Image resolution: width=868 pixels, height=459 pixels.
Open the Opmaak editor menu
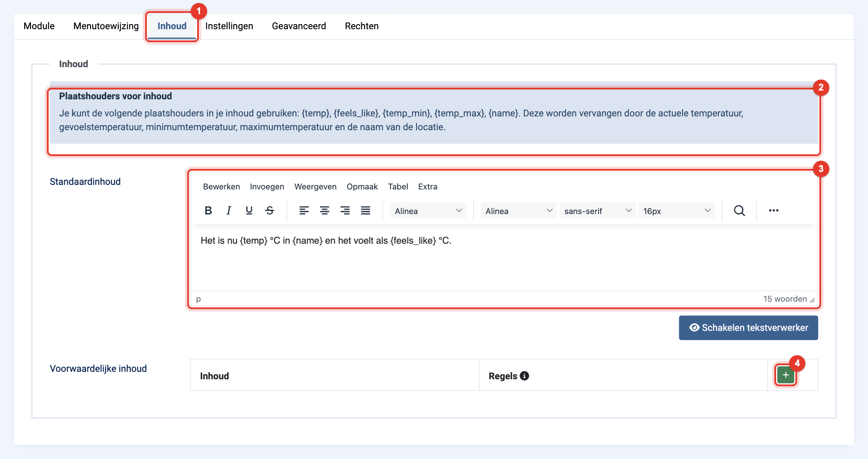click(x=362, y=187)
